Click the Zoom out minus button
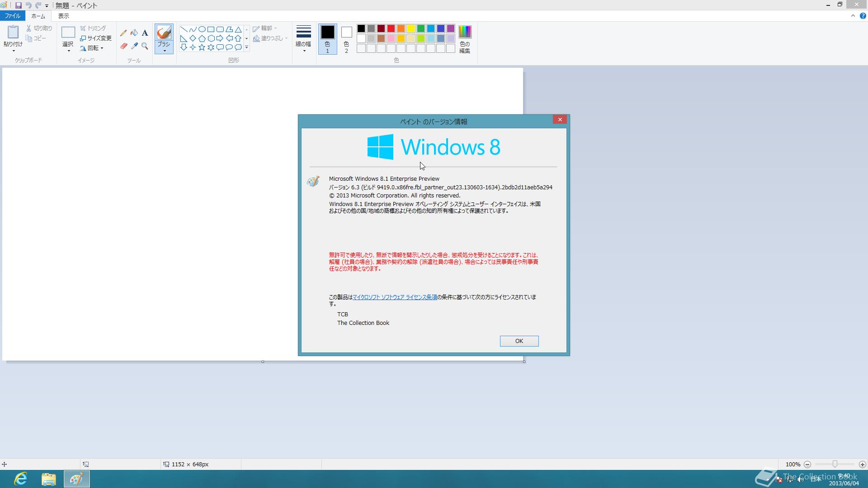 (x=807, y=464)
